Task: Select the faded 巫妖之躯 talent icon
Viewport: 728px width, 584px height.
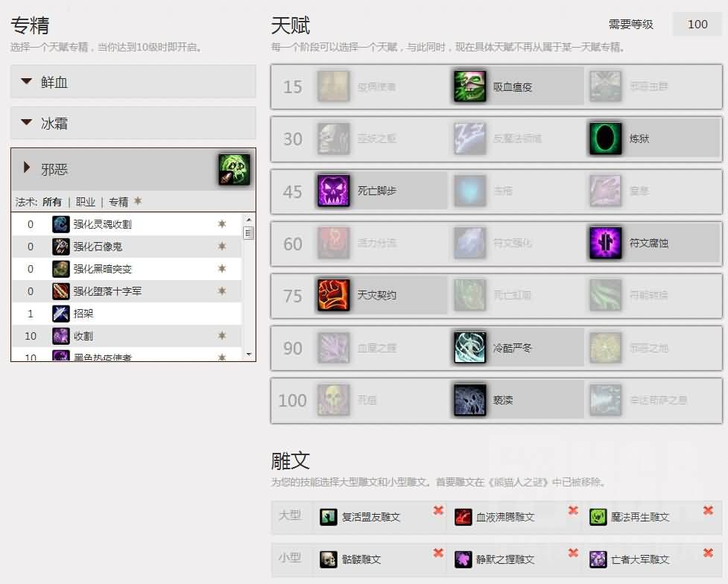Action: [x=333, y=139]
